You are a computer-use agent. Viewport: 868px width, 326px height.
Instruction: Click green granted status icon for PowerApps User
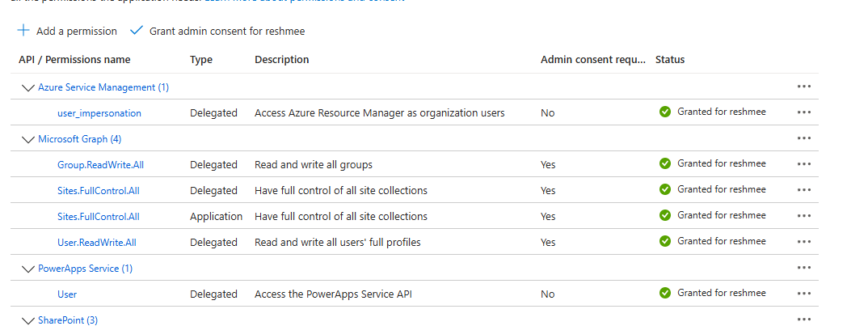click(665, 293)
